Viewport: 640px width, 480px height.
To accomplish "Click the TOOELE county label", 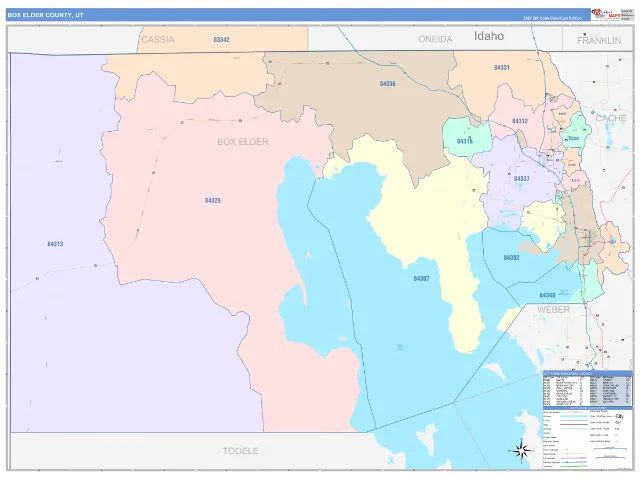I will pos(240,451).
